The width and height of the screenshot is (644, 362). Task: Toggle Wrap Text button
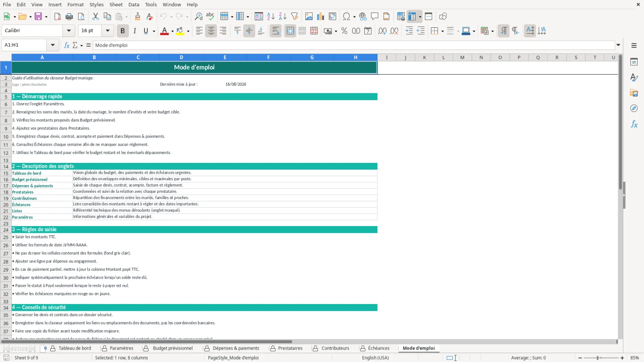pyautogui.click(x=276, y=31)
